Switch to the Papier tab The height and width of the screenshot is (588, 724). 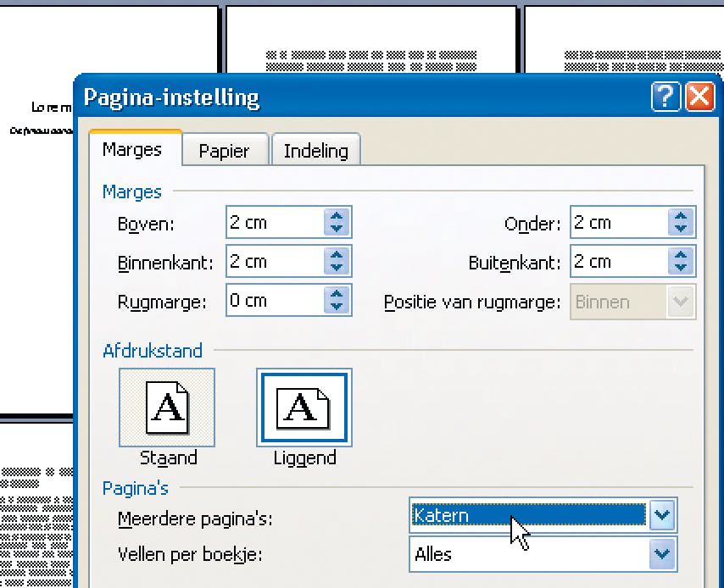point(224,151)
